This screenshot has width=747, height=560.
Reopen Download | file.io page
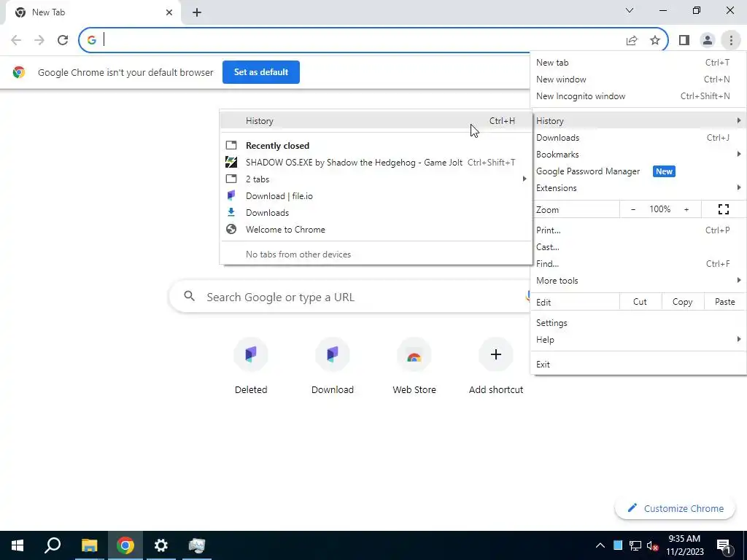point(376,195)
